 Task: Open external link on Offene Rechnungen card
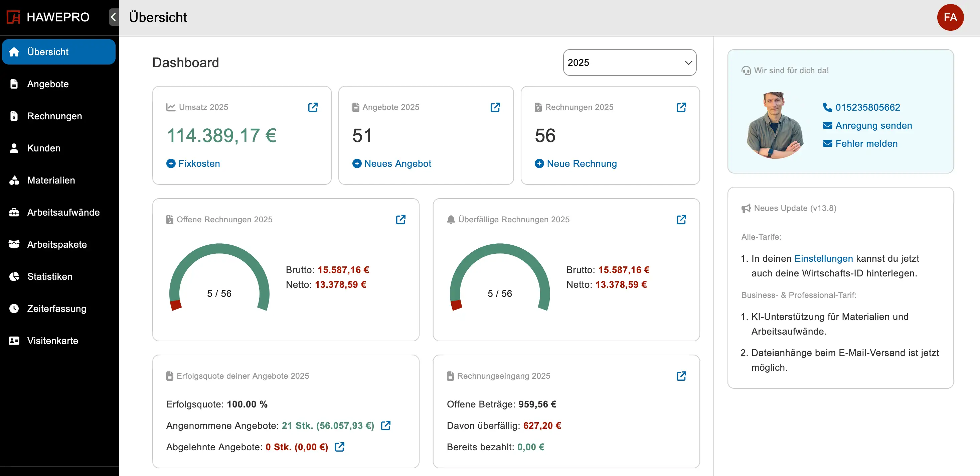[400, 219]
